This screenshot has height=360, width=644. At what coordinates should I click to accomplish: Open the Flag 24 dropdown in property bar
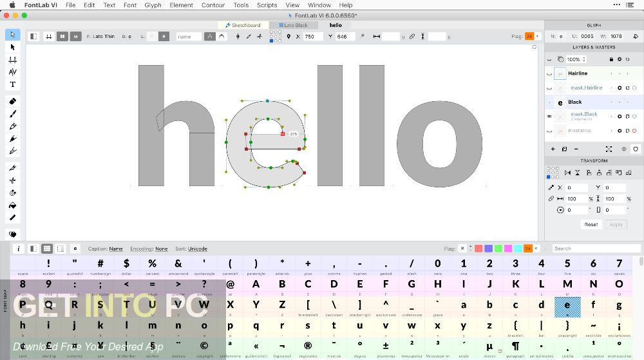(537, 37)
